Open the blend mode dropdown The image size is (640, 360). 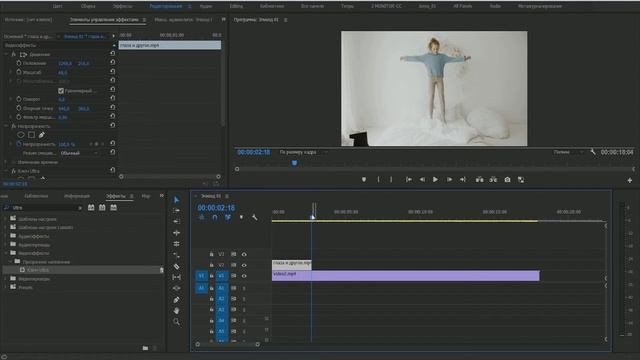(79, 153)
